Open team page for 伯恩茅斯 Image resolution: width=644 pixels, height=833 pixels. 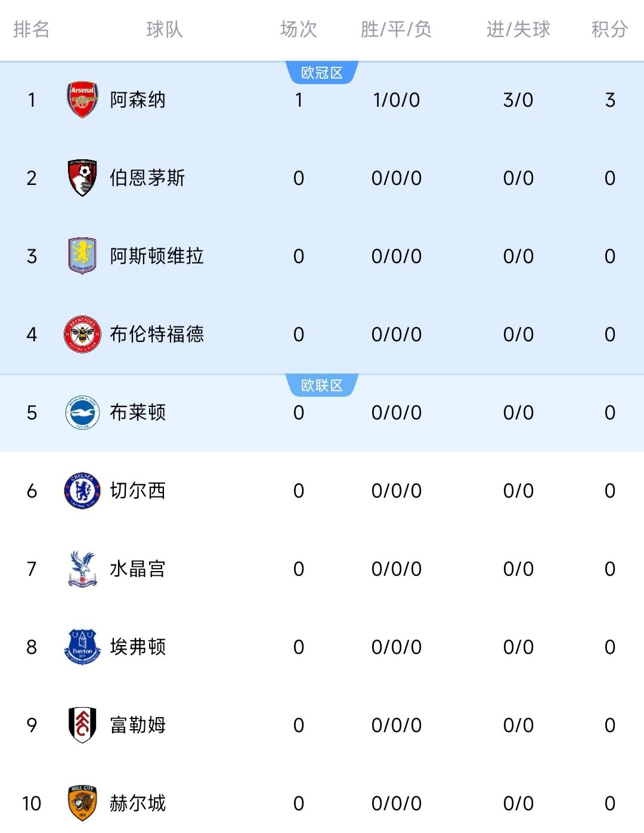click(x=147, y=178)
